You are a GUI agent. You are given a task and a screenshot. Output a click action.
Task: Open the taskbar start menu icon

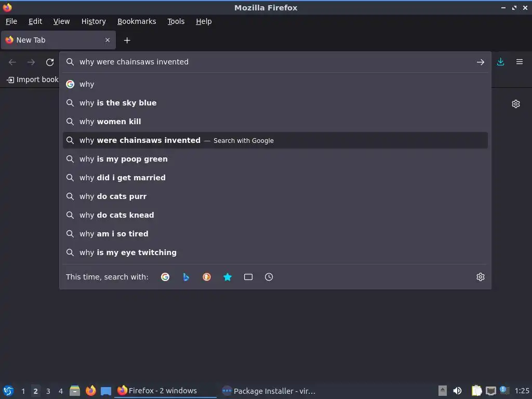pos(8,391)
